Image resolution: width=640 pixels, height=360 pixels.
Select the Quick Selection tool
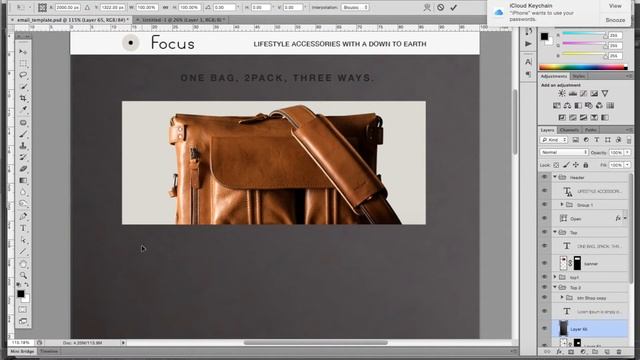[x=23, y=87]
